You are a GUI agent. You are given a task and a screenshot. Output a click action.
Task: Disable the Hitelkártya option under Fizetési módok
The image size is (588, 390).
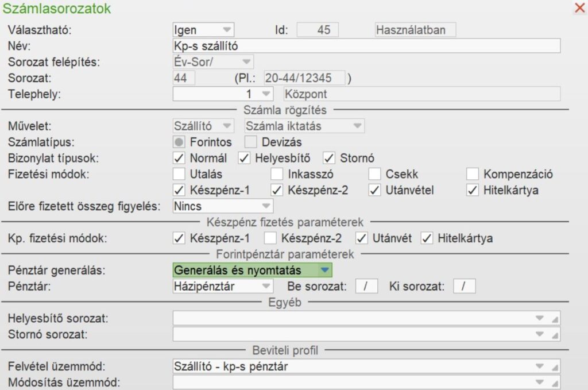(473, 188)
